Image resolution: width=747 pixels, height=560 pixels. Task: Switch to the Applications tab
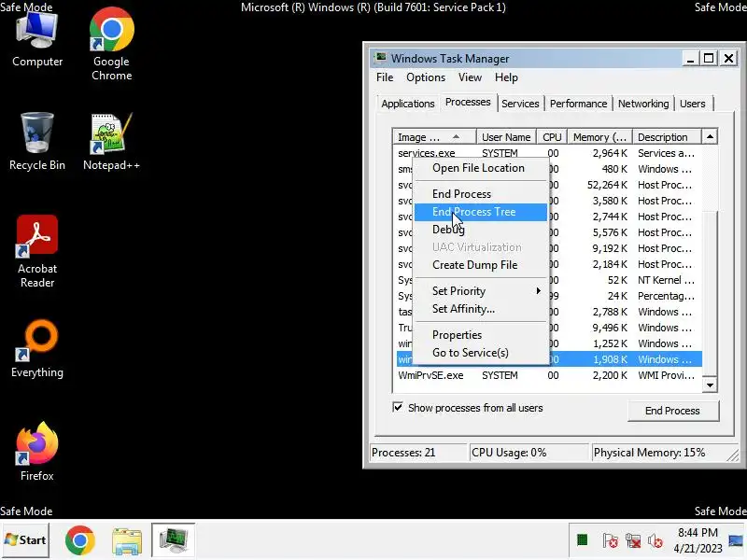coord(408,104)
